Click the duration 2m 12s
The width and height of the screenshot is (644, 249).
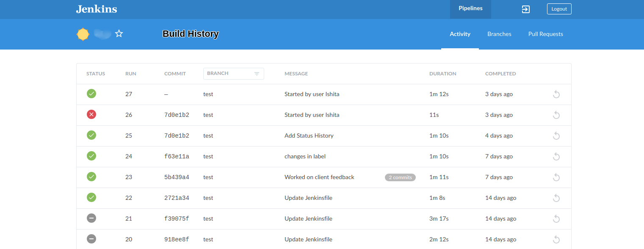(439, 239)
